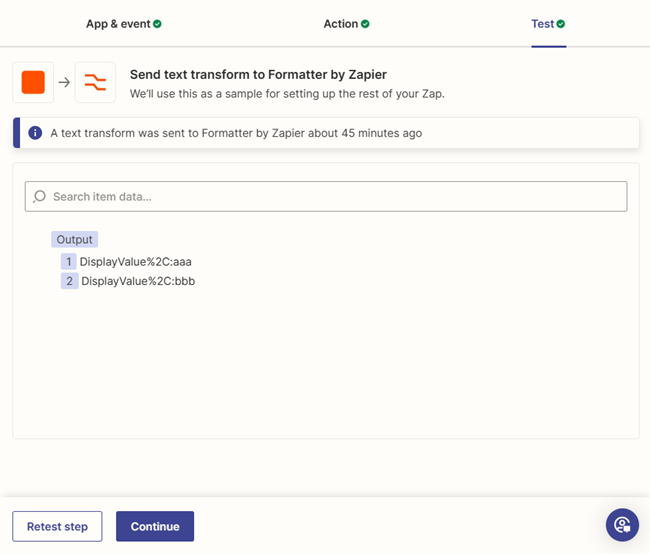Click the blue info icon in banner
The image size is (650, 554).
[35, 133]
